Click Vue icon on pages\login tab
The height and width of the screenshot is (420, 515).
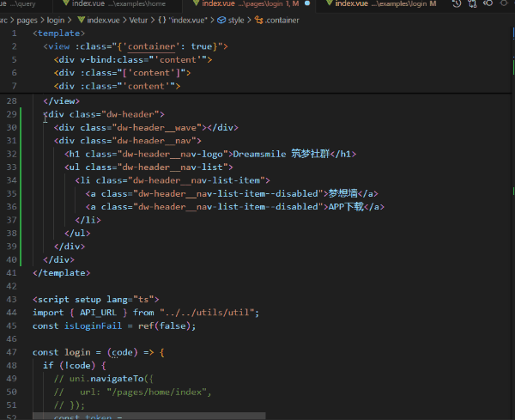196,3
